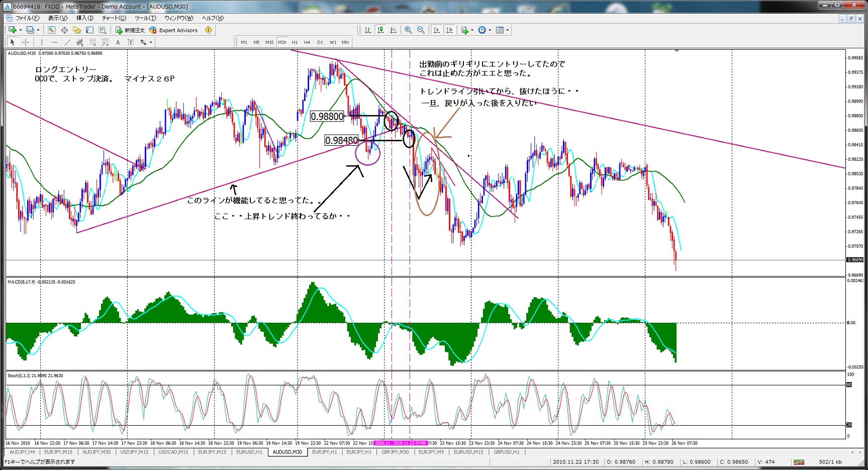The height and width of the screenshot is (470, 868).
Task: Switch to the GBPJPY,M30 chart tab
Action: (x=395, y=452)
